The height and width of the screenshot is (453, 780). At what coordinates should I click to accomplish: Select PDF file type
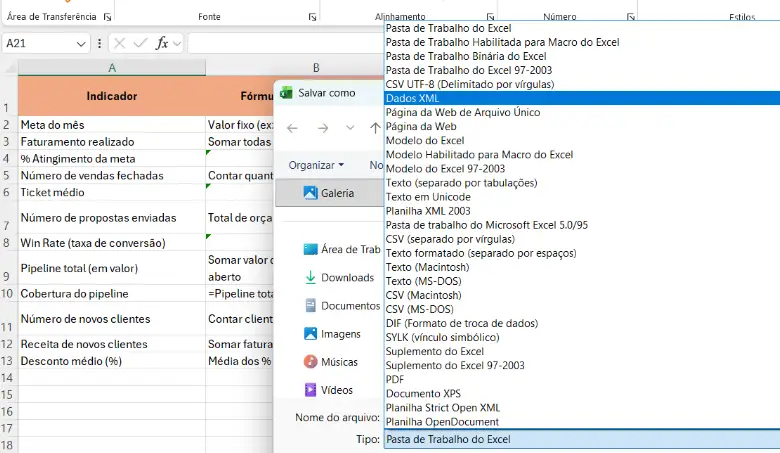click(x=583, y=379)
